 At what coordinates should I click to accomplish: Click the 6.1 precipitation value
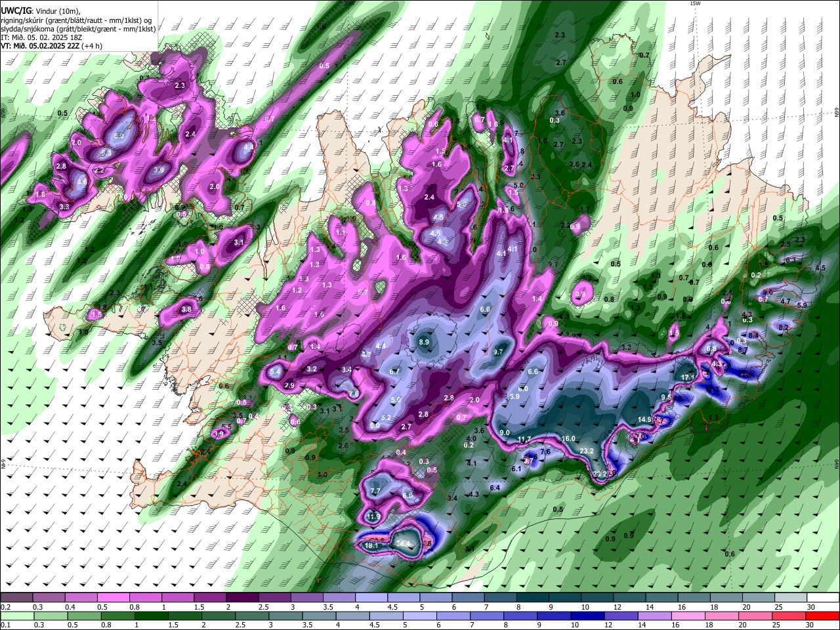(x=516, y=469)
